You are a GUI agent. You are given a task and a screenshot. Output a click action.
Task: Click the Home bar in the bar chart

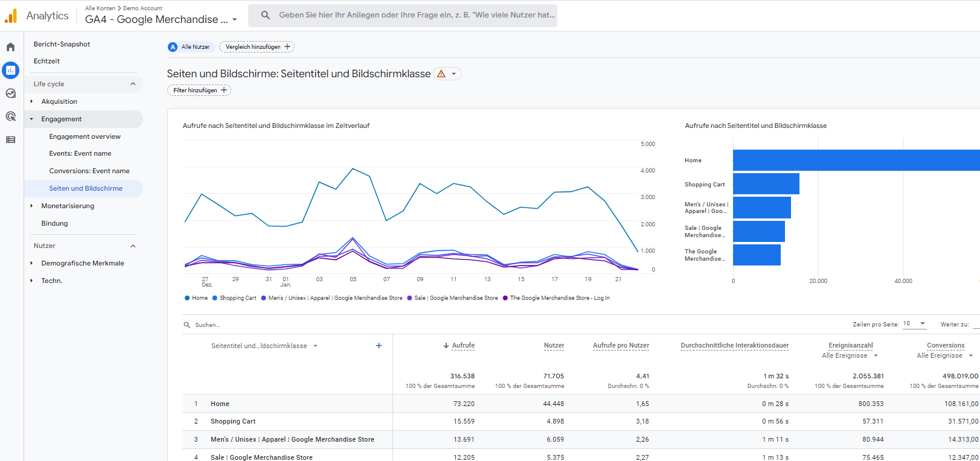[856, 160]
